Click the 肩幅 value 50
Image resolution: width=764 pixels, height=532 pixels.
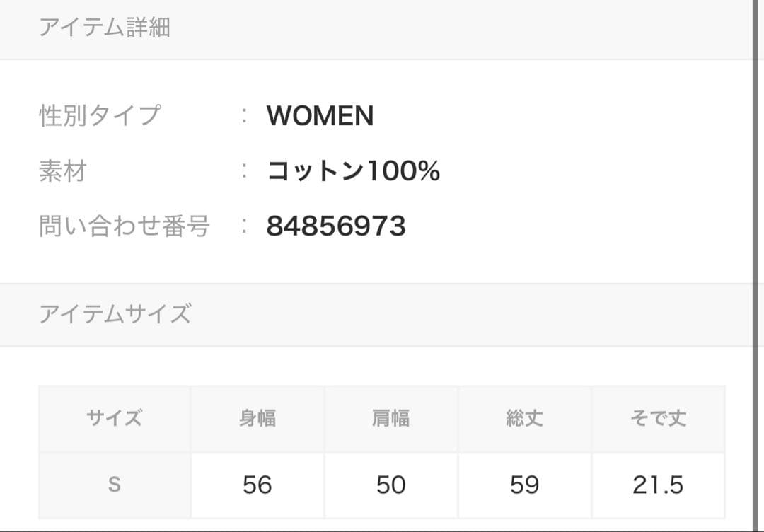[x=390, y=485]
